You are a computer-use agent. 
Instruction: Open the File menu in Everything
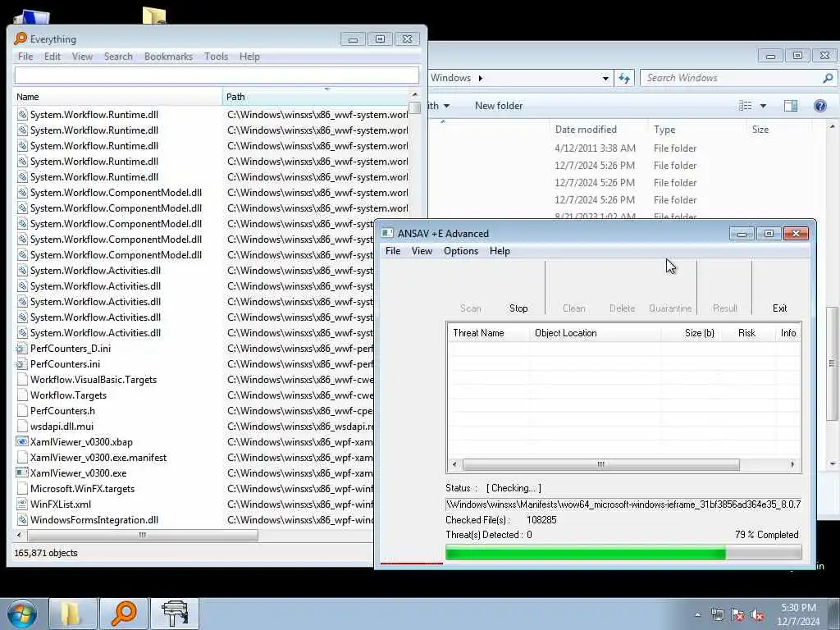click(25, 57)
